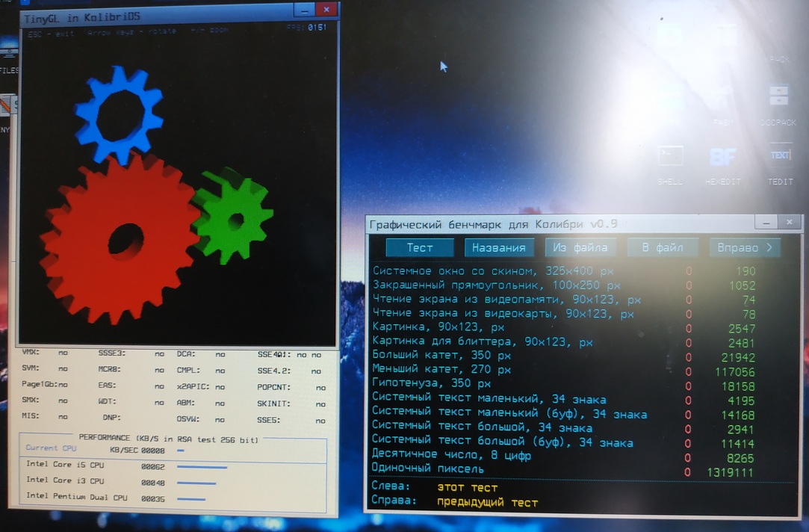Open the SHELL desktop icon
Screen dimensions: 809x532
tap(670, 158)
